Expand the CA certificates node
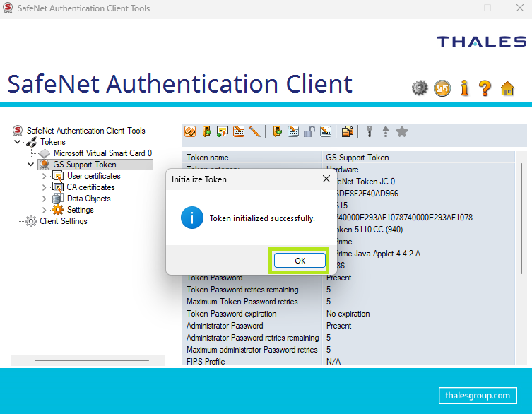 44,187
